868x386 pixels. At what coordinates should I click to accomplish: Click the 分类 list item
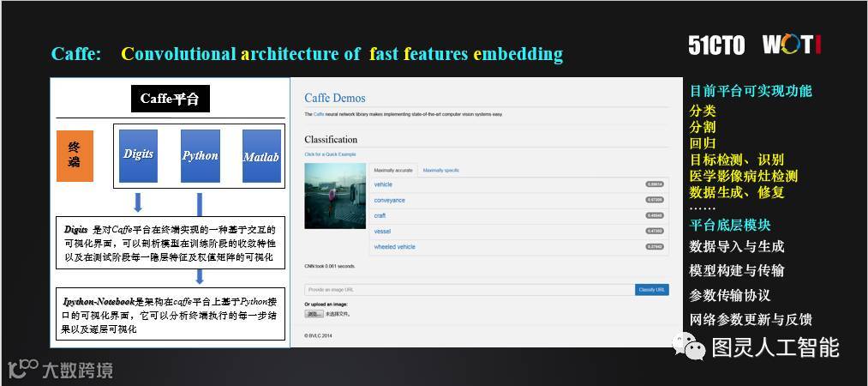coord(703,111)
